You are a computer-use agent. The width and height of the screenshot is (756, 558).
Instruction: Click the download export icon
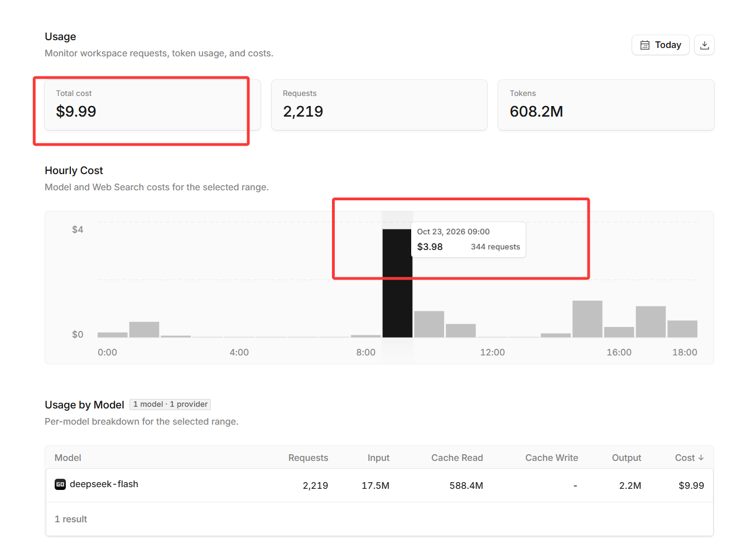point(704,45)
